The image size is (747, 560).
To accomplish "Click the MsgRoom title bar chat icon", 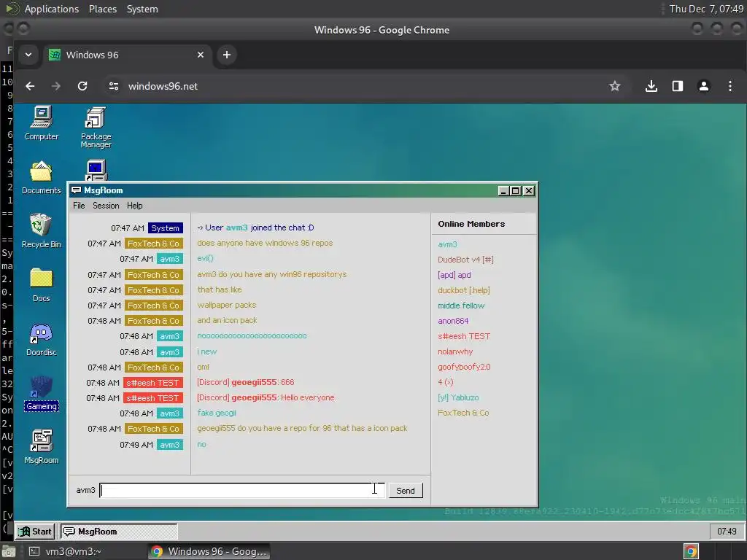I will pos(76,190).
